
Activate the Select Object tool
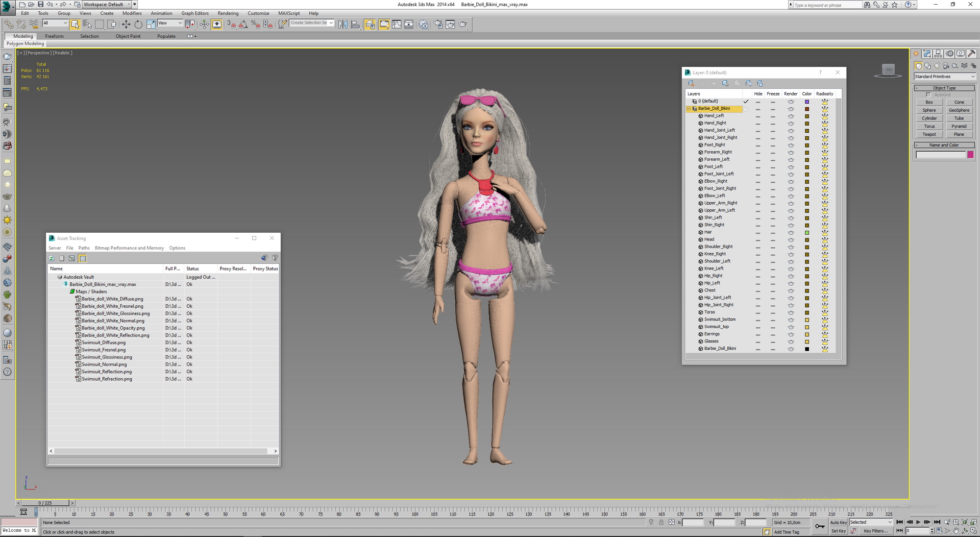coord(75,24)
